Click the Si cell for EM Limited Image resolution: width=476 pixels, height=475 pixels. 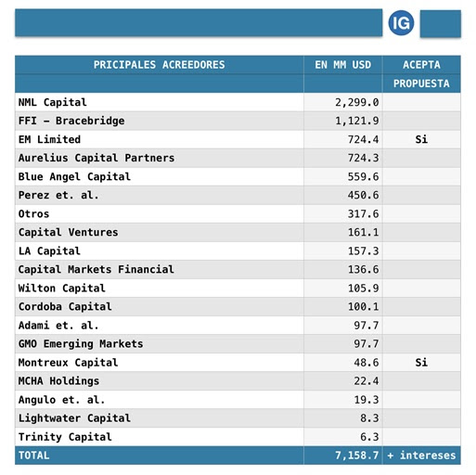pos(421,139)
